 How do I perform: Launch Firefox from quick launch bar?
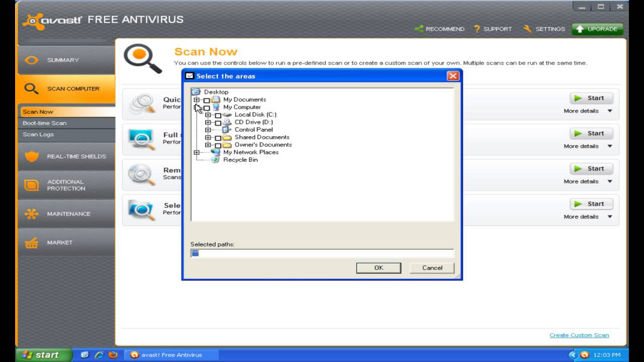point(113,354)
